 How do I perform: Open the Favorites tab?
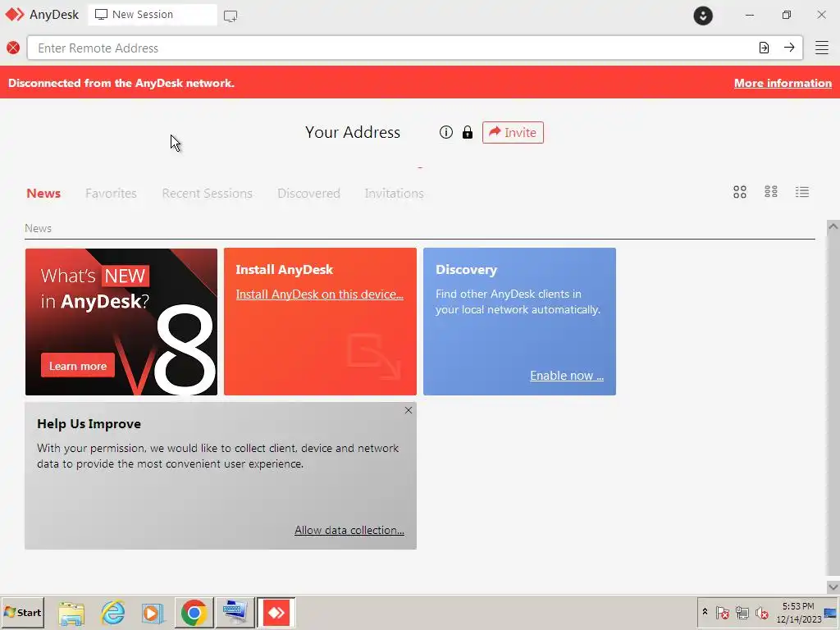click(111, 194)
